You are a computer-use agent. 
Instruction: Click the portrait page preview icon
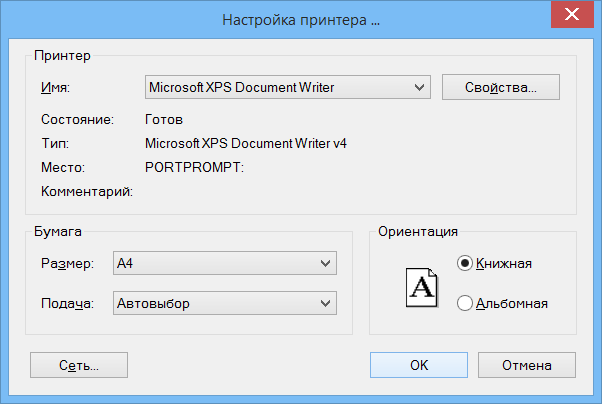point(422,287)
